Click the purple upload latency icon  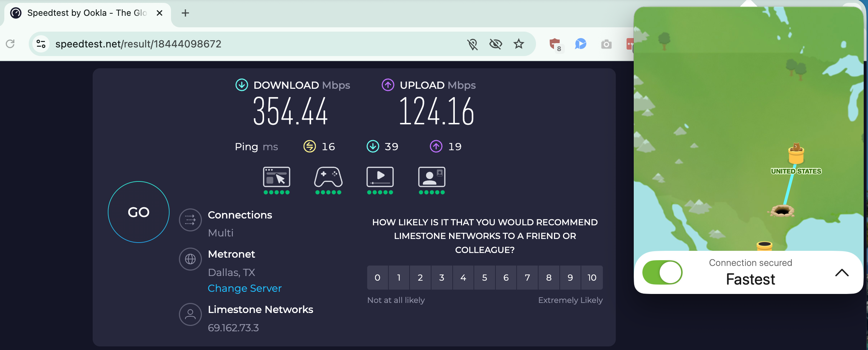point(436,146)
